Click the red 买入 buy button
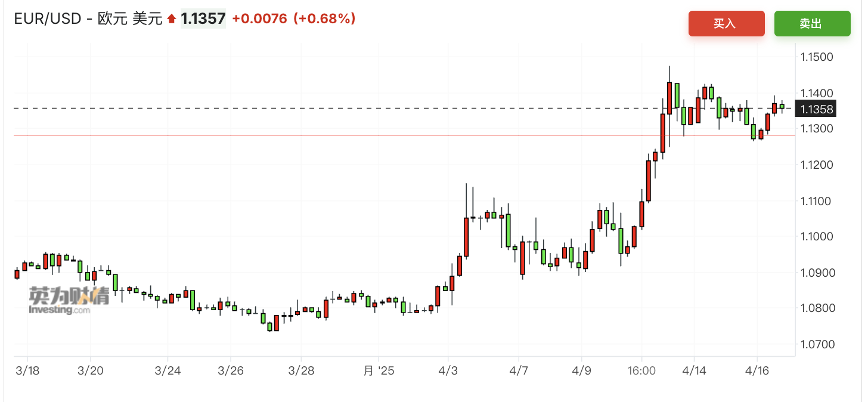 click(x=726, y=23)
